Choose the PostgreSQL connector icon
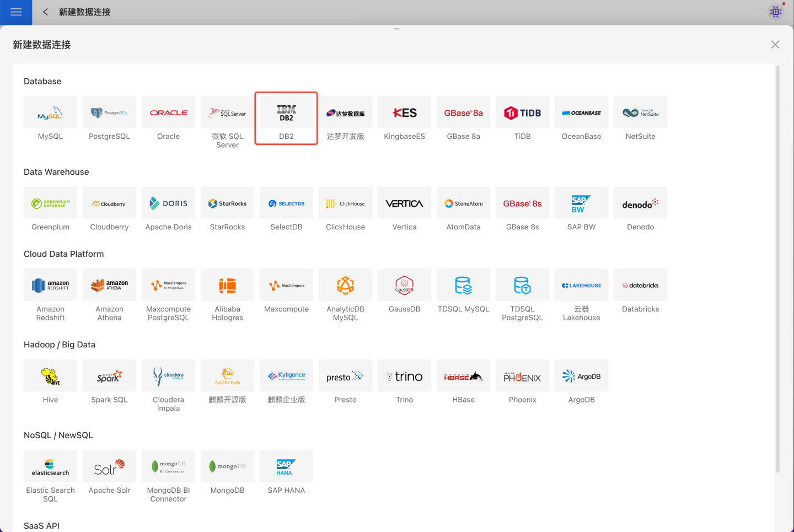 [x=109, y=113]
